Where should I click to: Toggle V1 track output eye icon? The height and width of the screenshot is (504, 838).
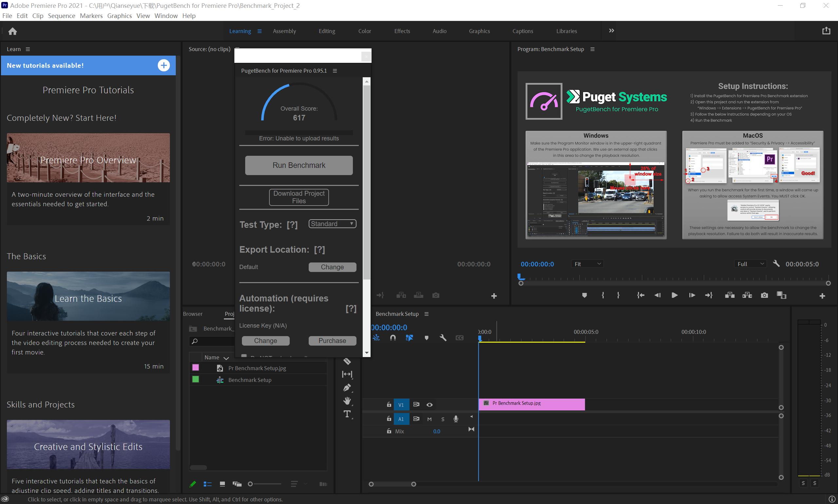429,405
